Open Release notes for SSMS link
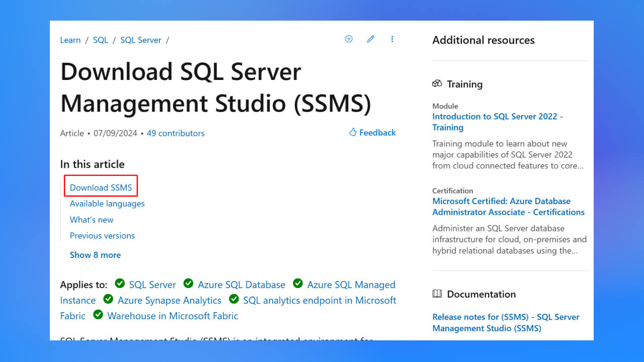 pos(506,322)
